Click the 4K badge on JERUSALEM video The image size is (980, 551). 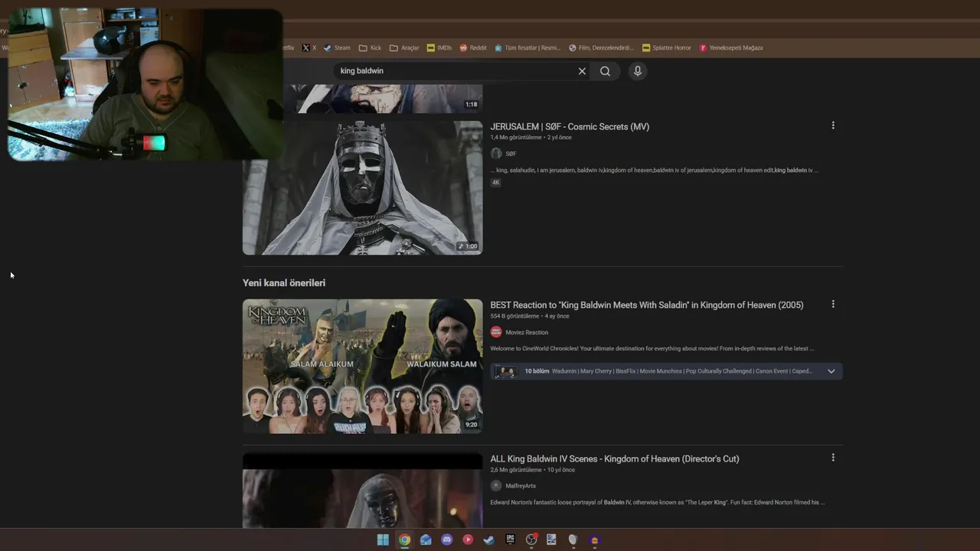[x=495, y=183]
